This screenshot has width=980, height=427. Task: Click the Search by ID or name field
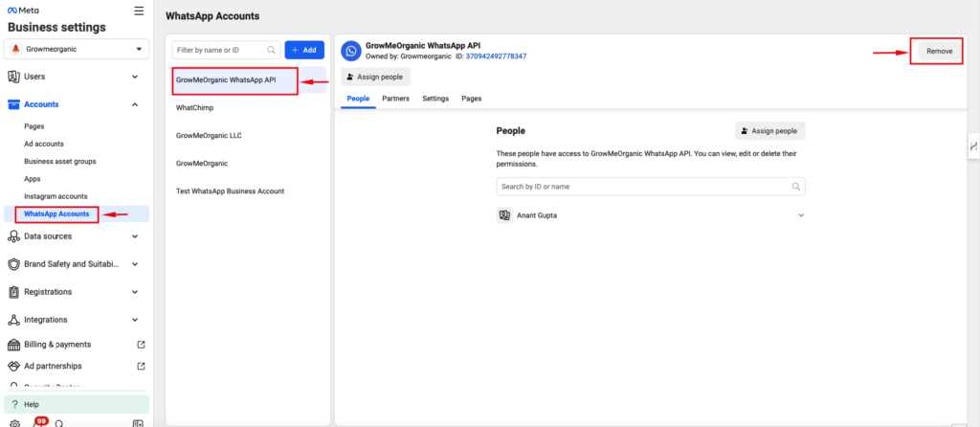coord(651,187)
